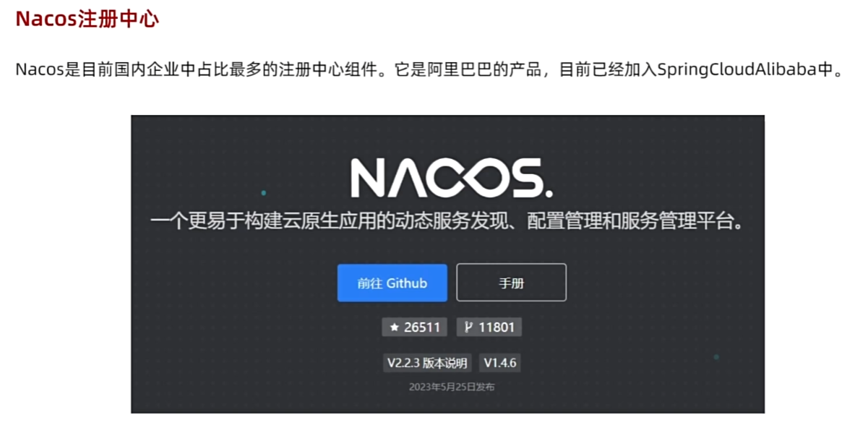Click the 2023年5月25日发布 release date text
Viewport: 868px width, 438px height.
[x=452, y=387]
